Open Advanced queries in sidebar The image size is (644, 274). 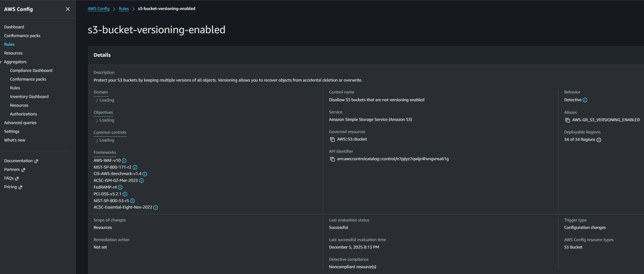pyautogui.click(x=20, y=123)
